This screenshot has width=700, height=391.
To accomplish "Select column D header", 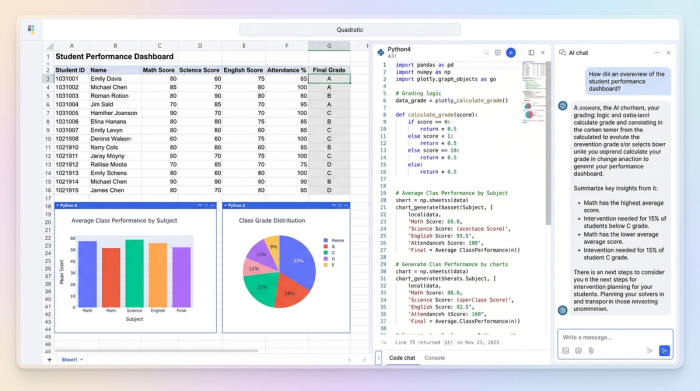I will tap(200, 46).
